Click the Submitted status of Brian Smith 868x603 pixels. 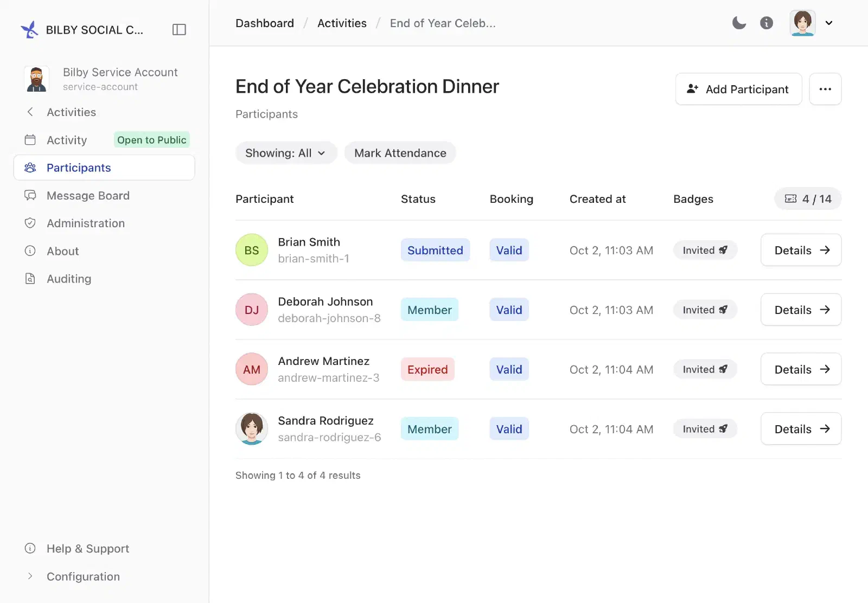click(435, 250)
